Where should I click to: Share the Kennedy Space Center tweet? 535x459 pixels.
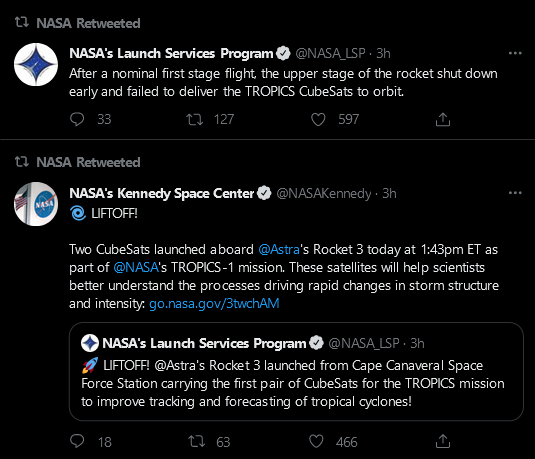click(x=443, y=441)
